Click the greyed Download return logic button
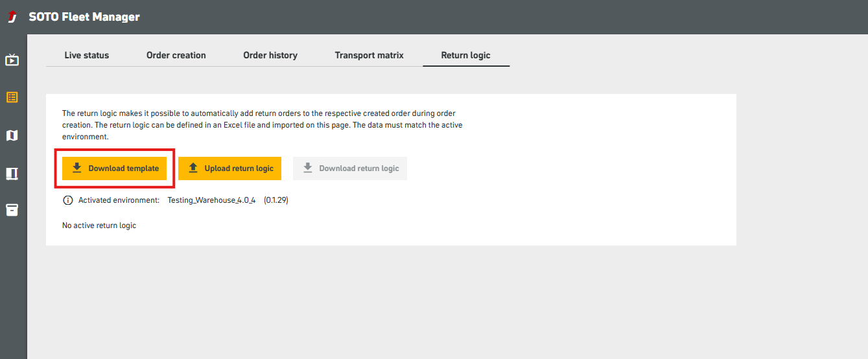 pos(350,168)
